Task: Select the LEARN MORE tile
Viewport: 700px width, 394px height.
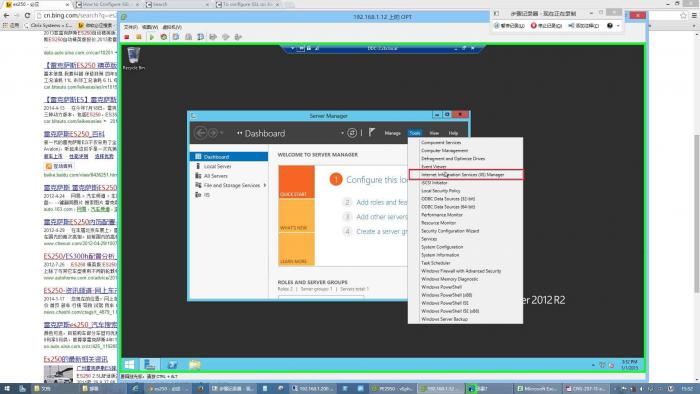Action: click(296, 249)
